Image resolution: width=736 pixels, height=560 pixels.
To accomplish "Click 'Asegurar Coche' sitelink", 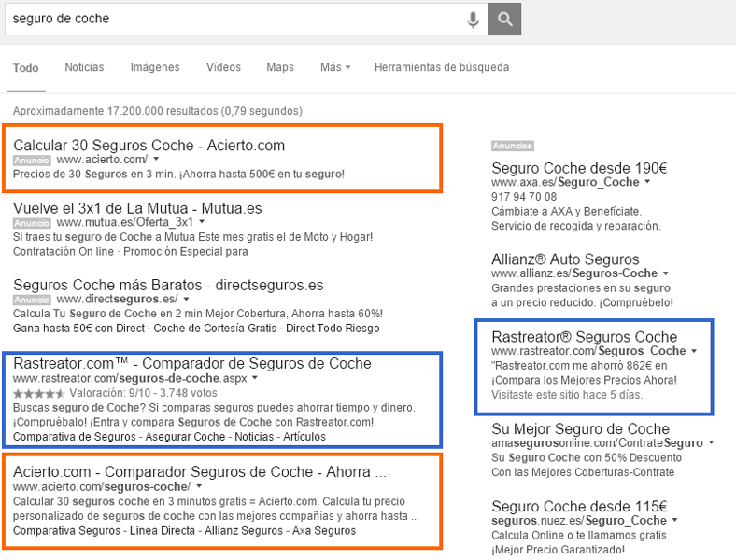I will pyautogui.click(x=186, y=437).
